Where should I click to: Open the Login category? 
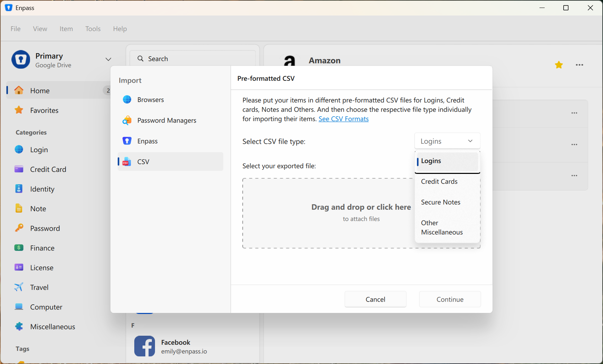coord(59,149)
